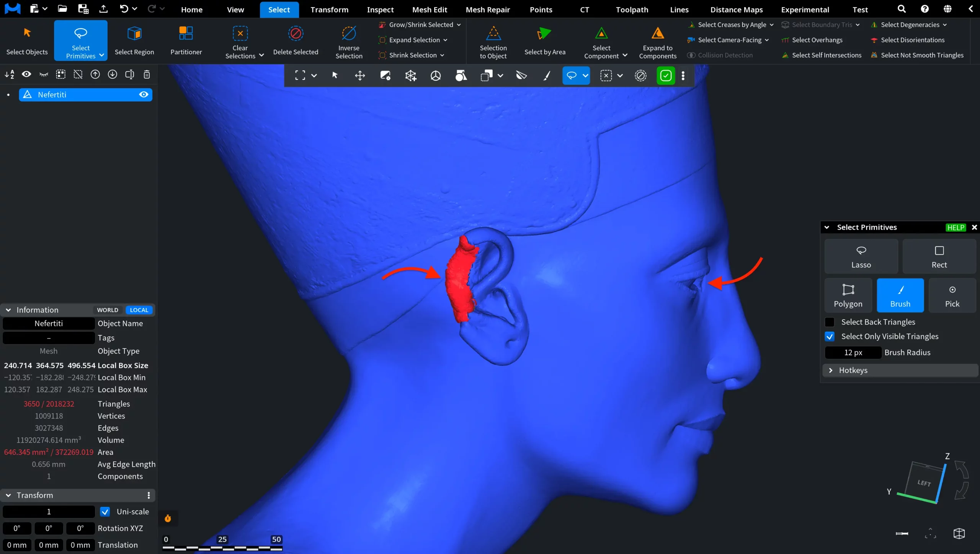980x554 pixels.
Task: Select the Nefertiti tree item
Action: [85, 95]
